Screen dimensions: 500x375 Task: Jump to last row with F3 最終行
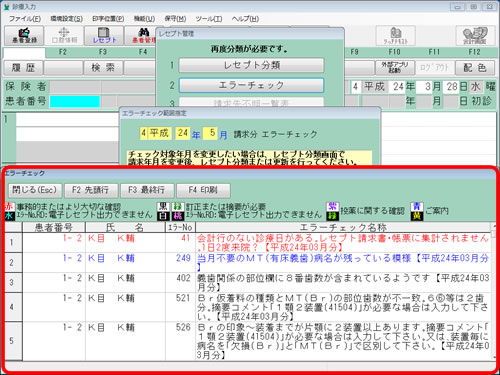pyautogui.click(x=147, y=190)
